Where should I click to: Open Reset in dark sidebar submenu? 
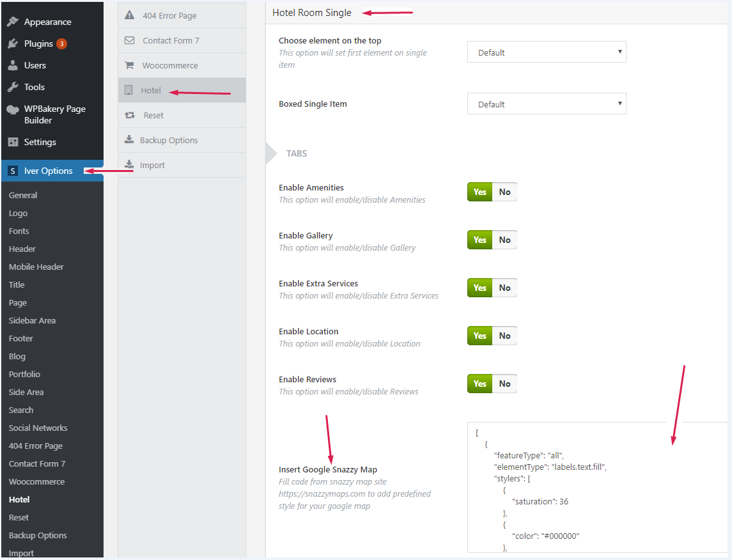click(19, 517)
